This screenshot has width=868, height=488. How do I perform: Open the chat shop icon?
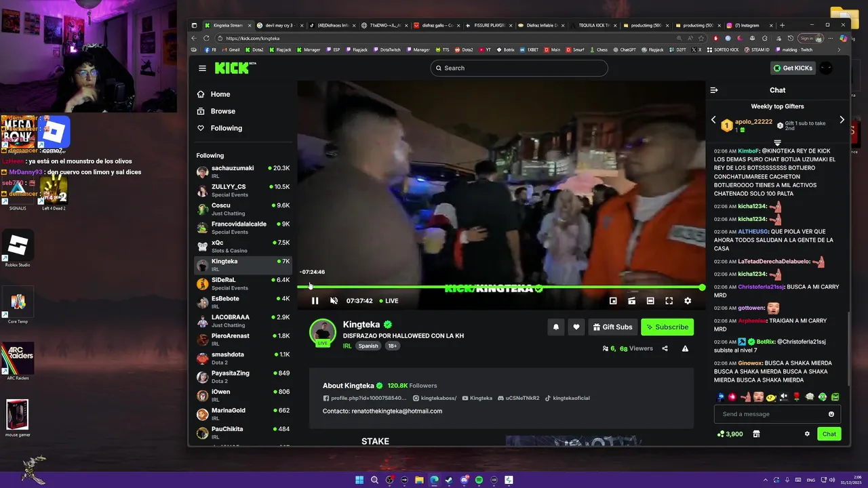click(x=756, y=434)
